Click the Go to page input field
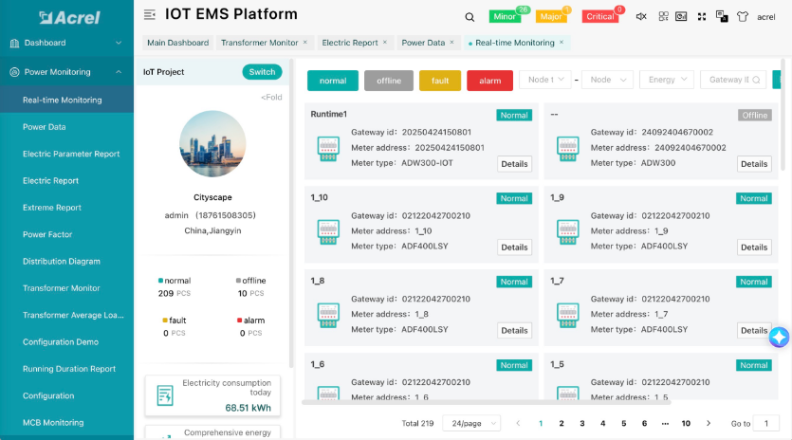The image size is (792, 440). [766, 424]
